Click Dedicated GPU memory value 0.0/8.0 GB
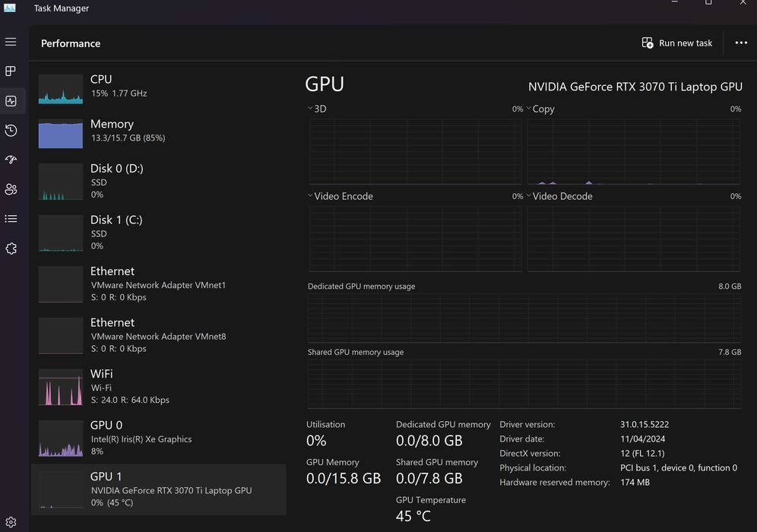The height and width of the screenshot is (532, 757). coord(429,441)
